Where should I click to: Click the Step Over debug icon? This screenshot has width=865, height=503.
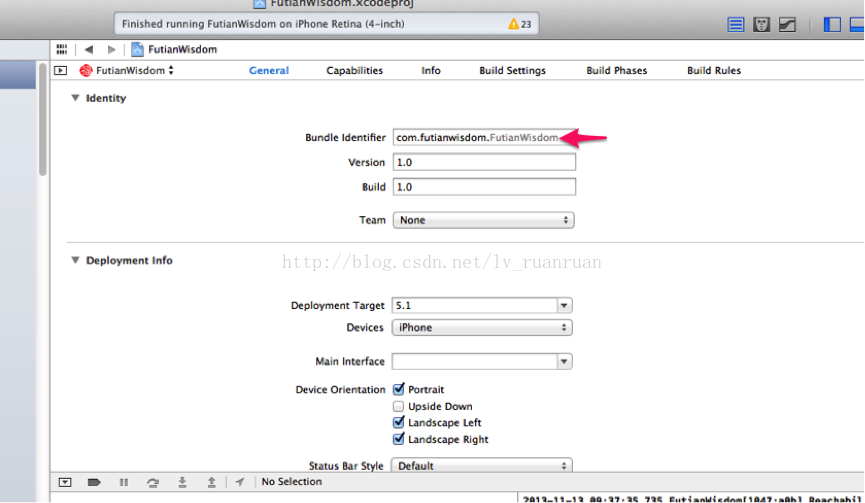coord(153,483)
